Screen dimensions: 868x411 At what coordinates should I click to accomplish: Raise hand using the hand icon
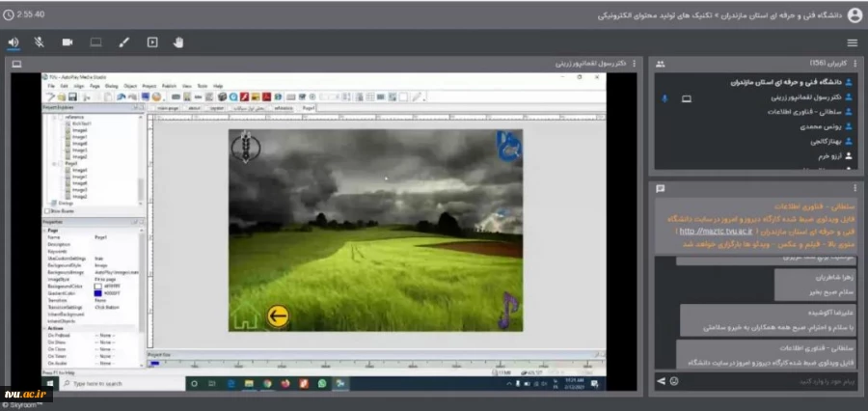click(x=178, y=42)
